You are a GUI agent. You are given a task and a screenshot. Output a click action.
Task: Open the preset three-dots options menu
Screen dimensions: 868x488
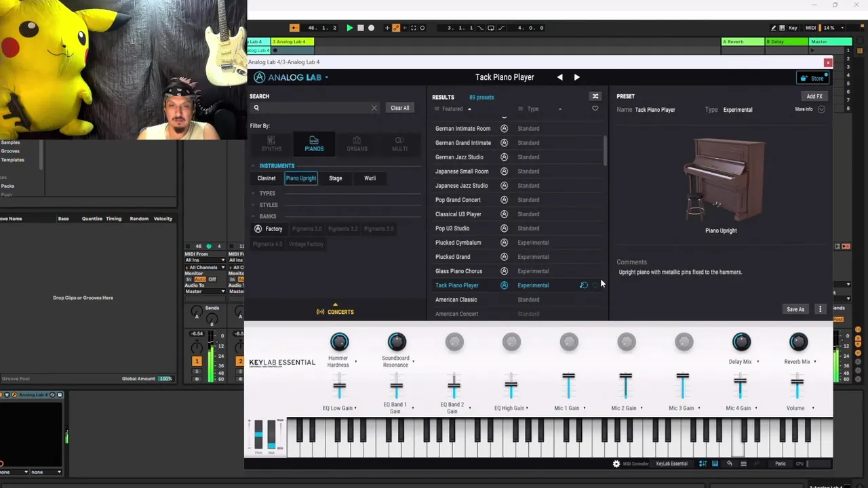(x=821, y=309)
